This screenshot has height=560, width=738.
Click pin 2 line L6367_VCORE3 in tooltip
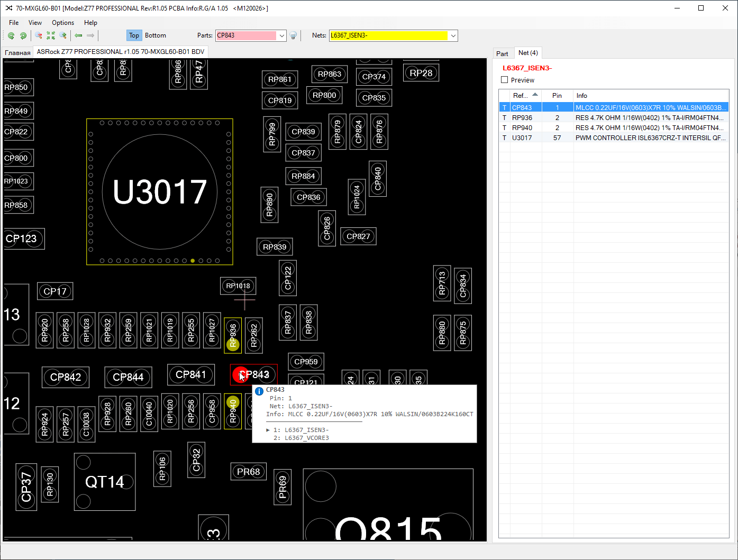click(x=301, y=438)
